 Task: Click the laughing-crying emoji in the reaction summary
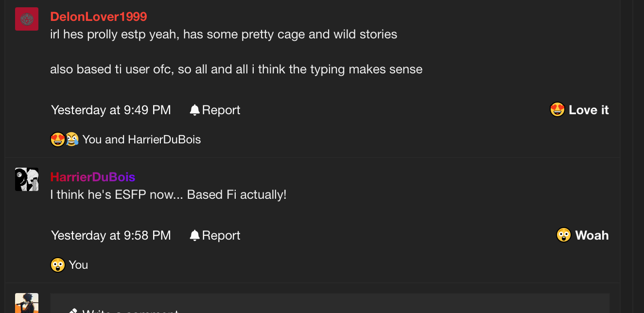pyautogui.click(x=72, y=139)
